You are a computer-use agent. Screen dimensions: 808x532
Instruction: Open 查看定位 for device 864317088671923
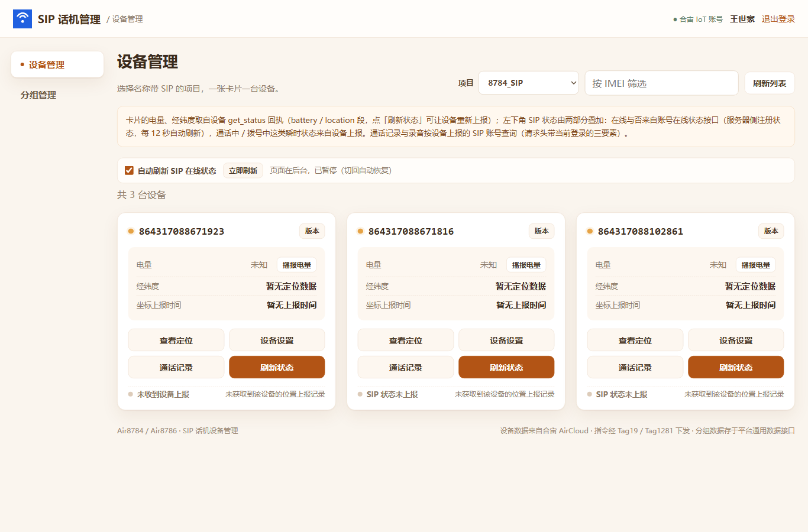tap(176, 340)
